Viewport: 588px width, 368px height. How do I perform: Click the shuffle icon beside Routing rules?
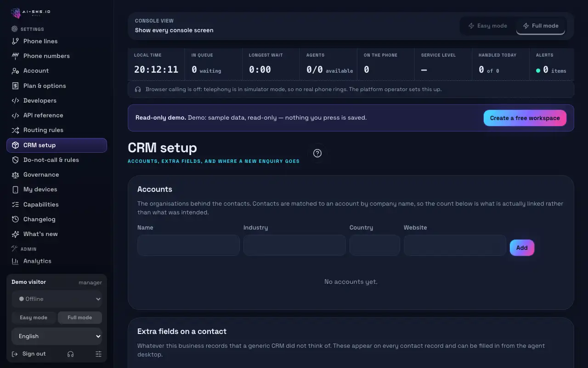(x=15, y=130)
